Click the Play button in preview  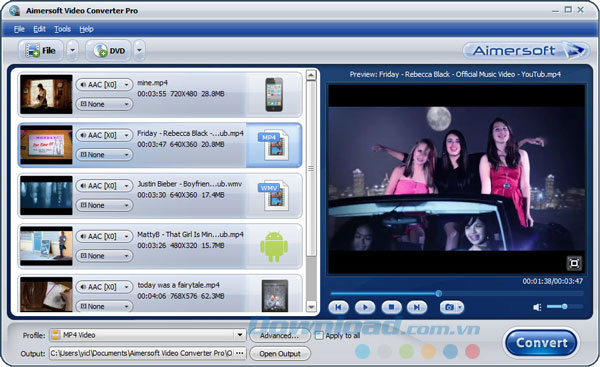(x=365, y=307)
